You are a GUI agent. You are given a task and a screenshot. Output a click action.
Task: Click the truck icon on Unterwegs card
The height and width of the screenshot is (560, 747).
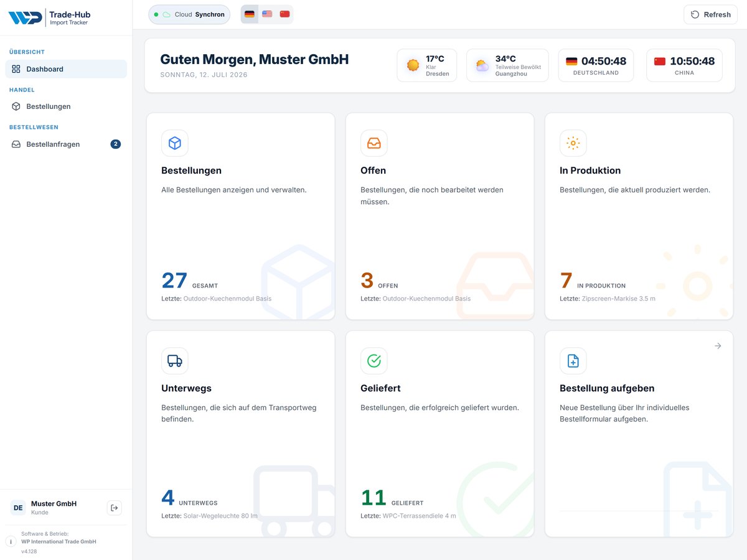[175, 361]
